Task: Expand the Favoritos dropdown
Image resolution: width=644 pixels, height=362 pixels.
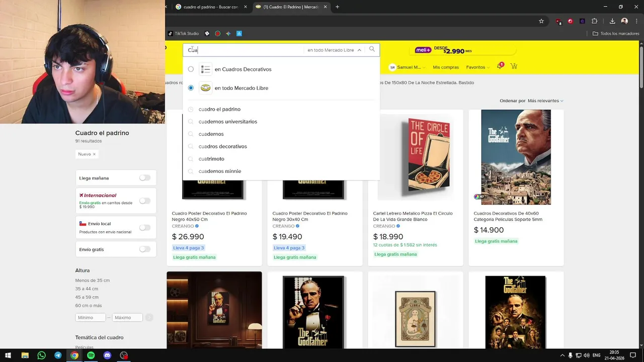Action: [477, 67]
